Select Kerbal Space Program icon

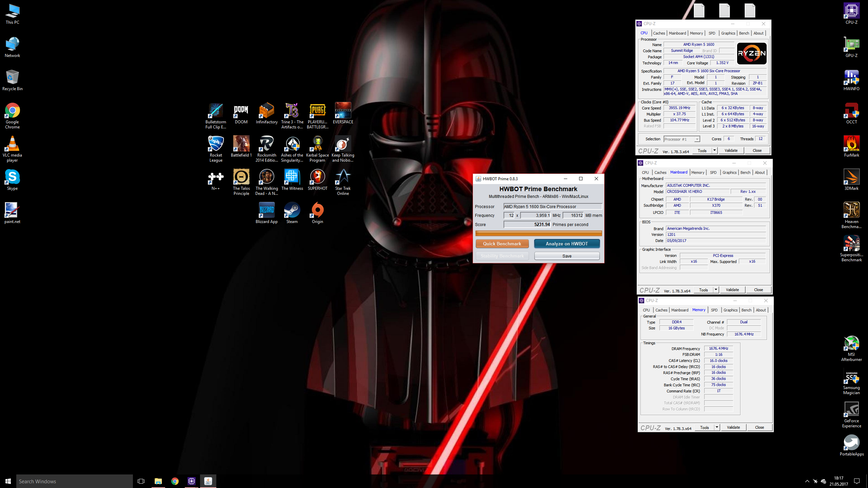[x=317, y=149]
